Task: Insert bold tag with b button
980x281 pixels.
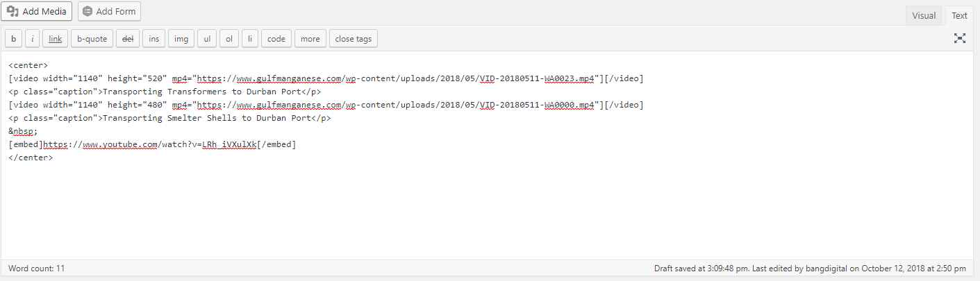Action: click(x=13, y=39)
